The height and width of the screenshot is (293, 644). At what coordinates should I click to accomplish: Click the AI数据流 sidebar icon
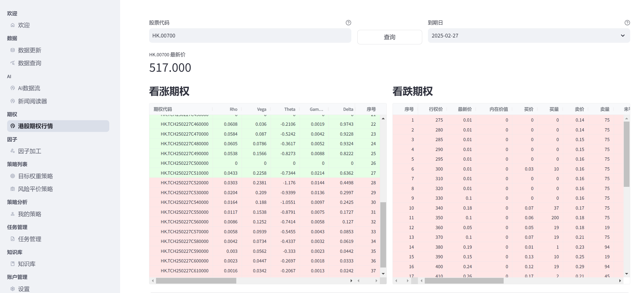click(x=12, y=88)
